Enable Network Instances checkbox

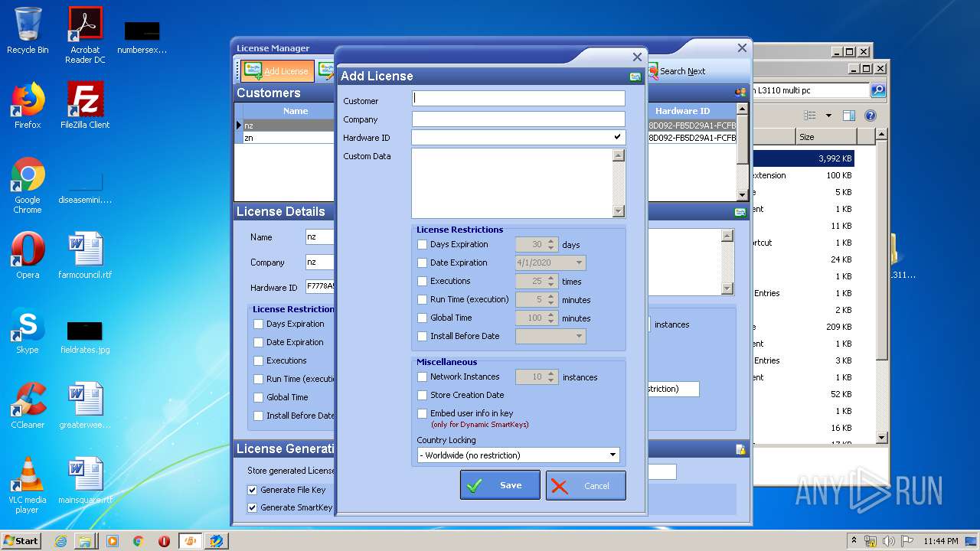[422, 377]
